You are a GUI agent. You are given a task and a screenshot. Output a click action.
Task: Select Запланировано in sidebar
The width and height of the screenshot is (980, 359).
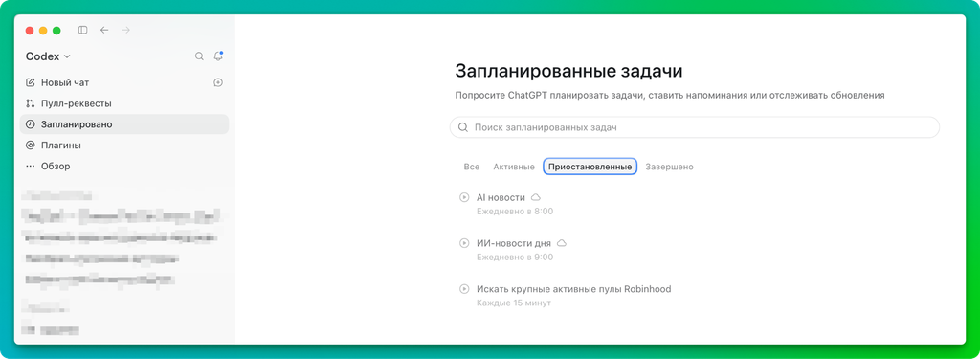click(x=124, y=124)
